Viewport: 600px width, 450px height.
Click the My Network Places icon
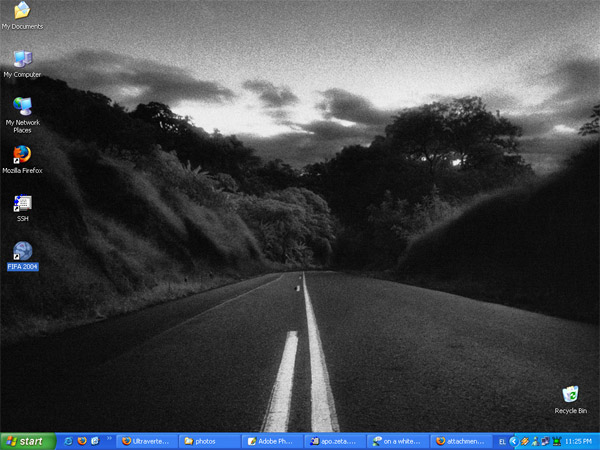(x=22, y=108)
